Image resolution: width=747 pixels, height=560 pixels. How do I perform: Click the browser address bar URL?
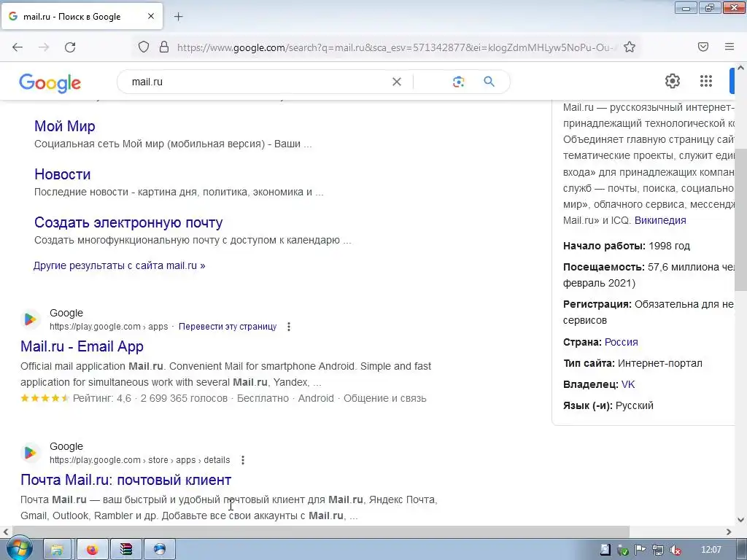(x=395, y=47)
